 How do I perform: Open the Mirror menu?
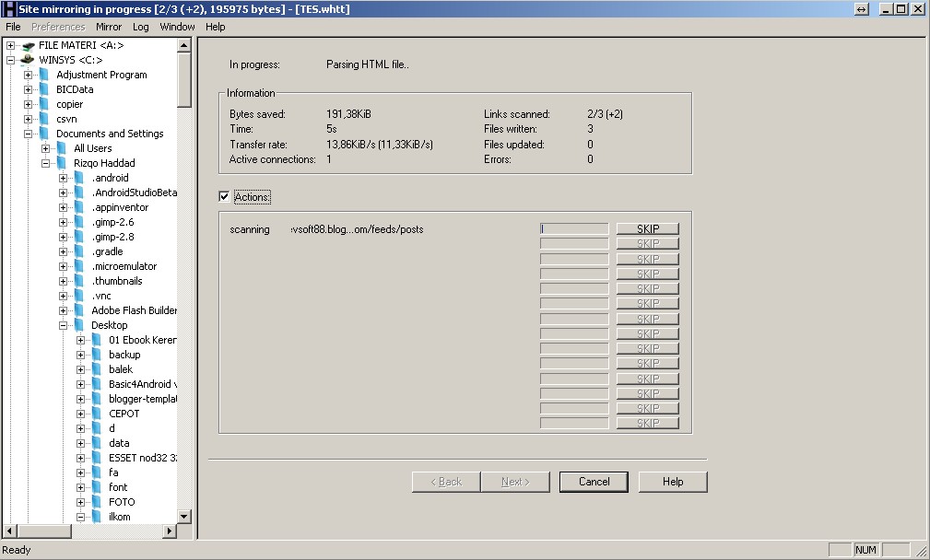109,27
